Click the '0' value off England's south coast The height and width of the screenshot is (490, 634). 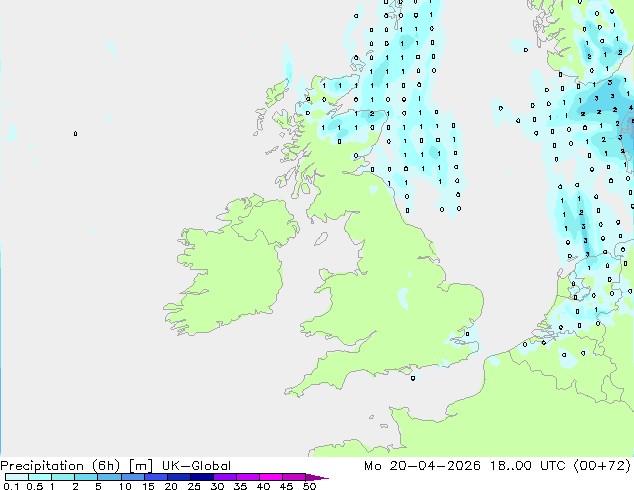(x=413, y=378)
